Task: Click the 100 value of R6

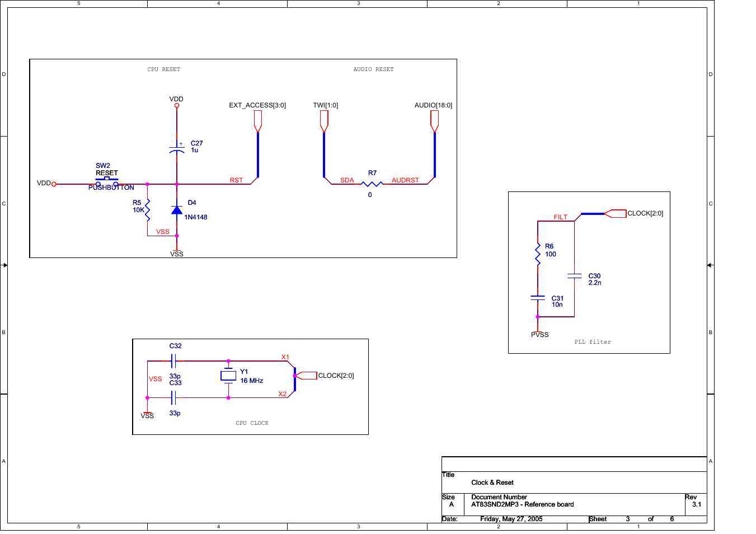Action: 551,254
